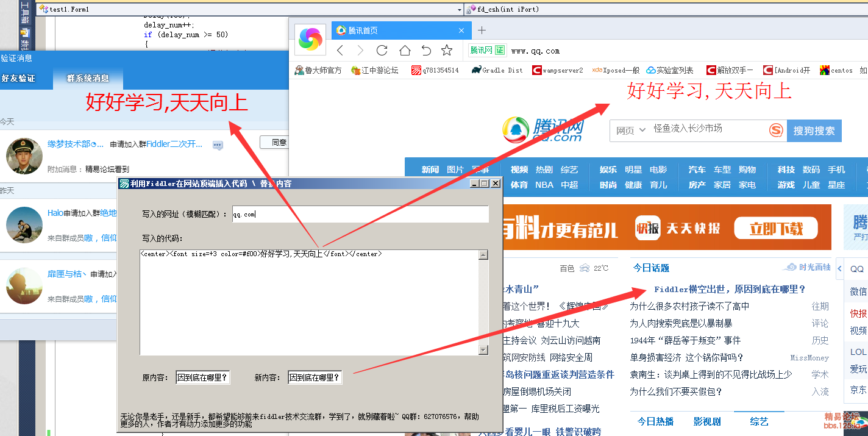Switch to the 综艺 tab

[759, 421]
